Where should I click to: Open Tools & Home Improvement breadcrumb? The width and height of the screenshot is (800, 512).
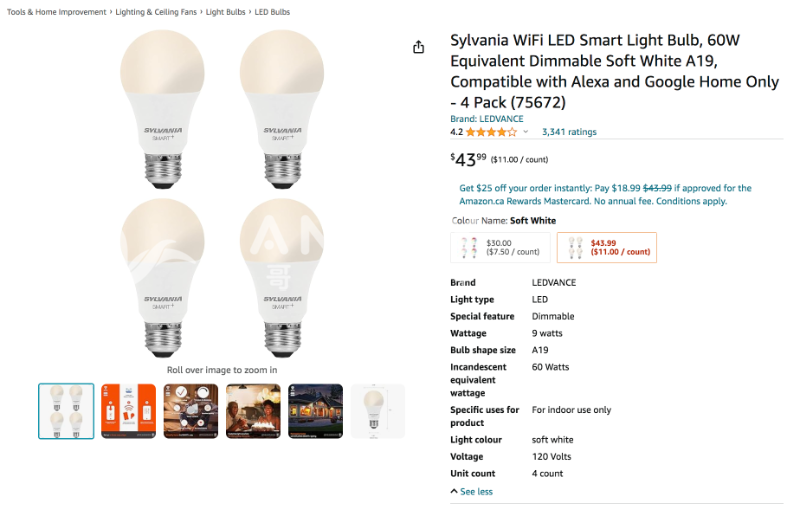[x=56, y=12]
